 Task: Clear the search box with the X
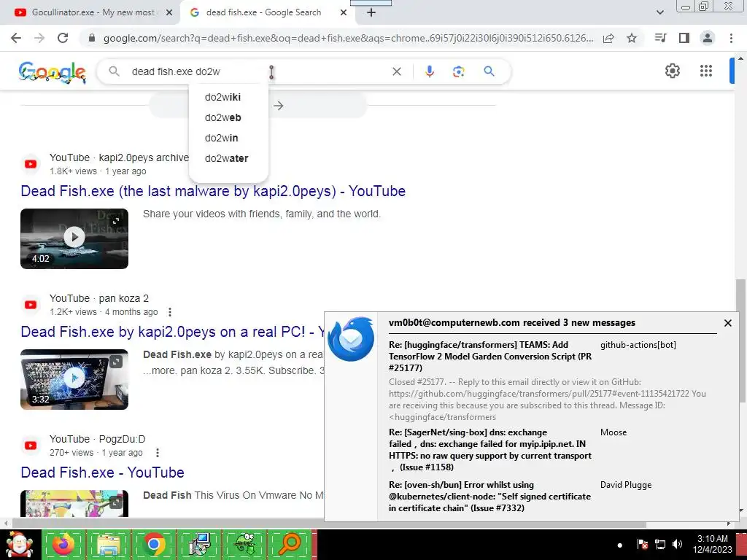tap(396, 71)
